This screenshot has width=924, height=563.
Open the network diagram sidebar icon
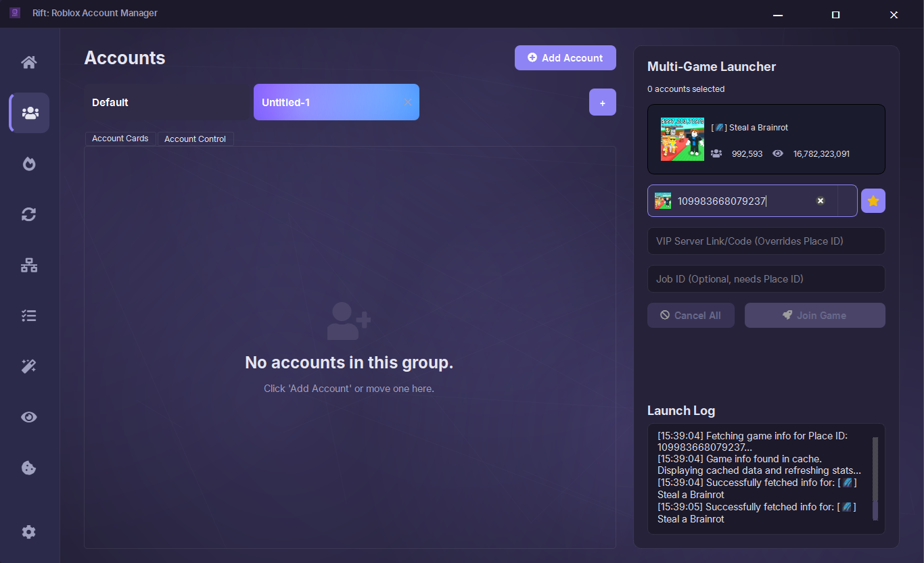[29, 265]
